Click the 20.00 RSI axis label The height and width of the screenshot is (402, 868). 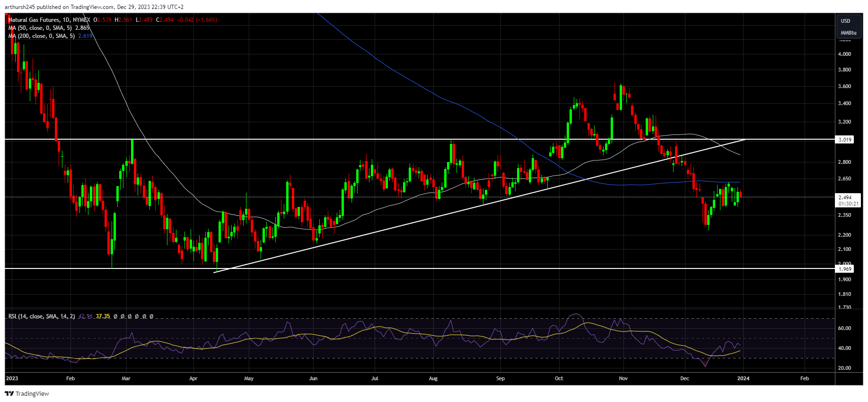[844, 368]
